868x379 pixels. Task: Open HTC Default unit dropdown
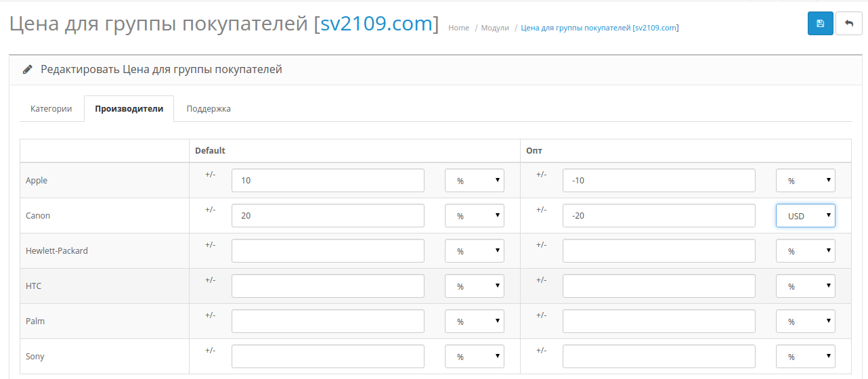[475, 286]
